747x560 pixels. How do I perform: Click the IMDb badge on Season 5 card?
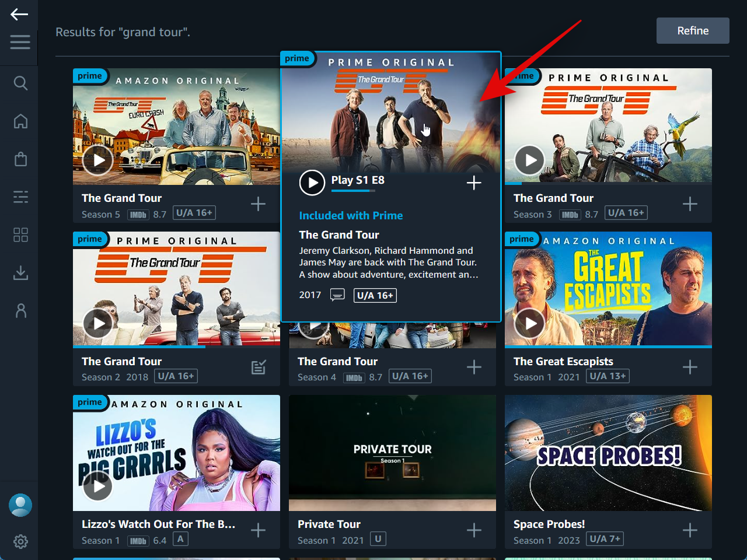[x=138, y=215]
